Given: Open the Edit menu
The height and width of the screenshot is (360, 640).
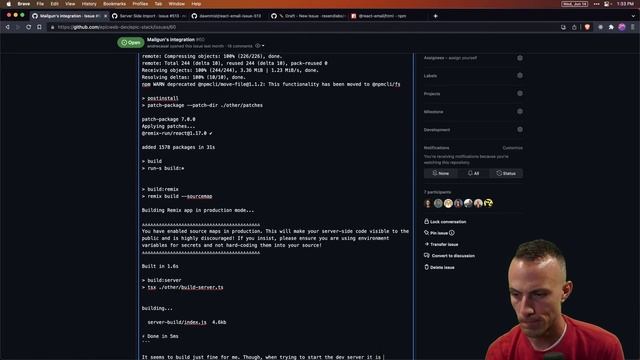Looking at the screenshot, I should (54, 4).
